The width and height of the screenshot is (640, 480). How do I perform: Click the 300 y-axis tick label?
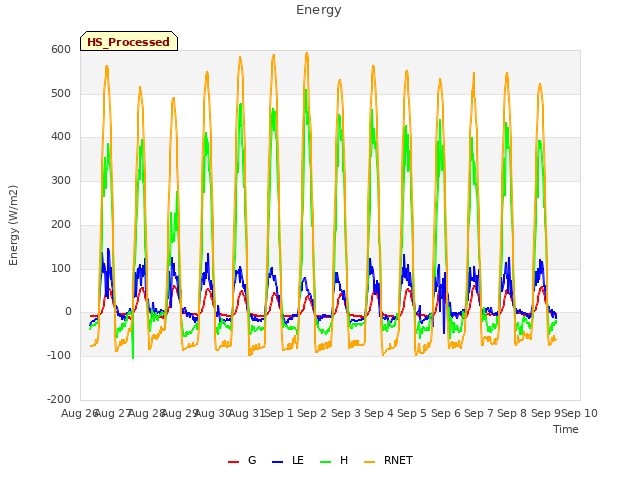[61, 180]
